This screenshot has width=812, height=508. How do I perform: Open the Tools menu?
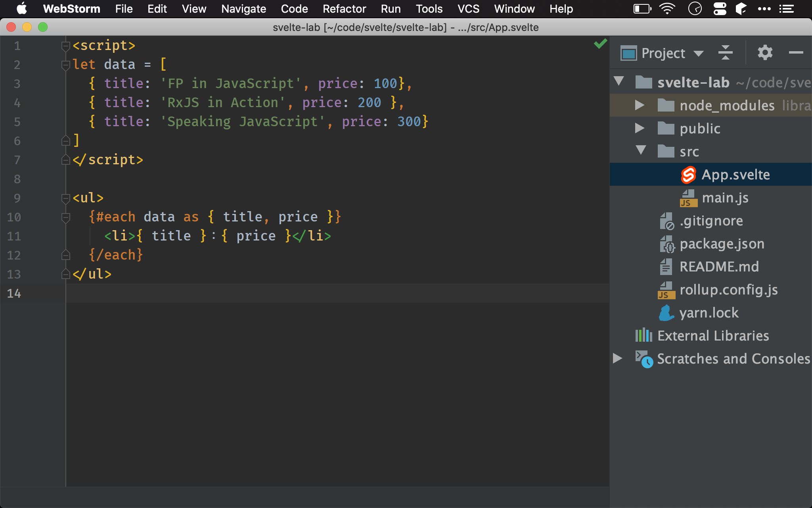tap(429, 9)
